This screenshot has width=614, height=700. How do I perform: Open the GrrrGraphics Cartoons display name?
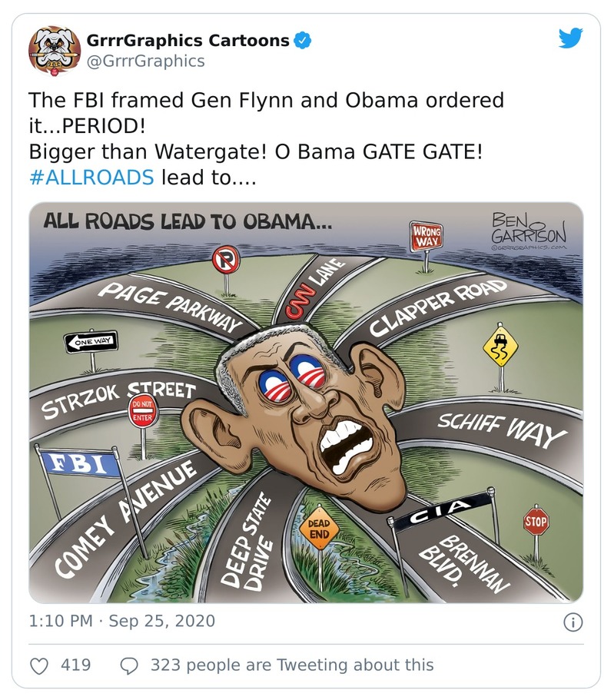coord(188,40)
